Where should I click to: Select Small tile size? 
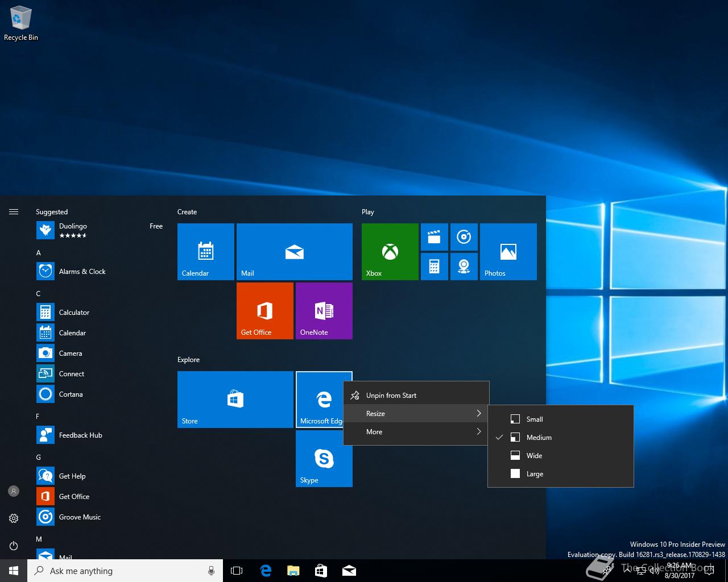pos(534,419)
